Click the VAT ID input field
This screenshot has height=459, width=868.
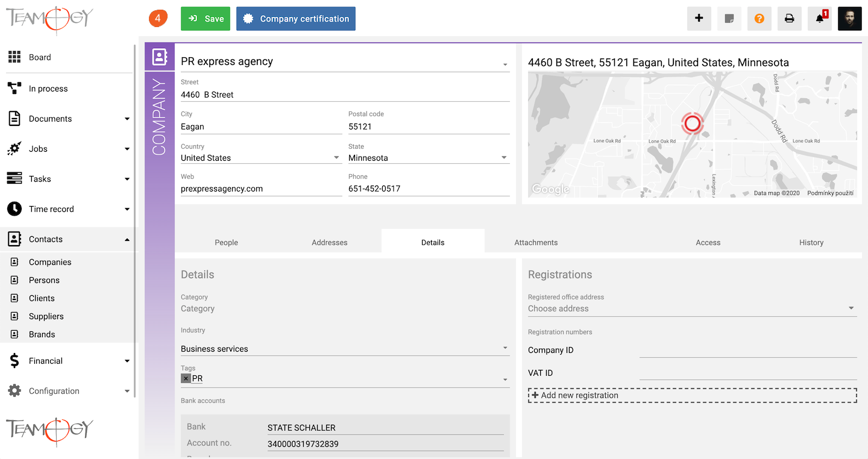point(748,373)
